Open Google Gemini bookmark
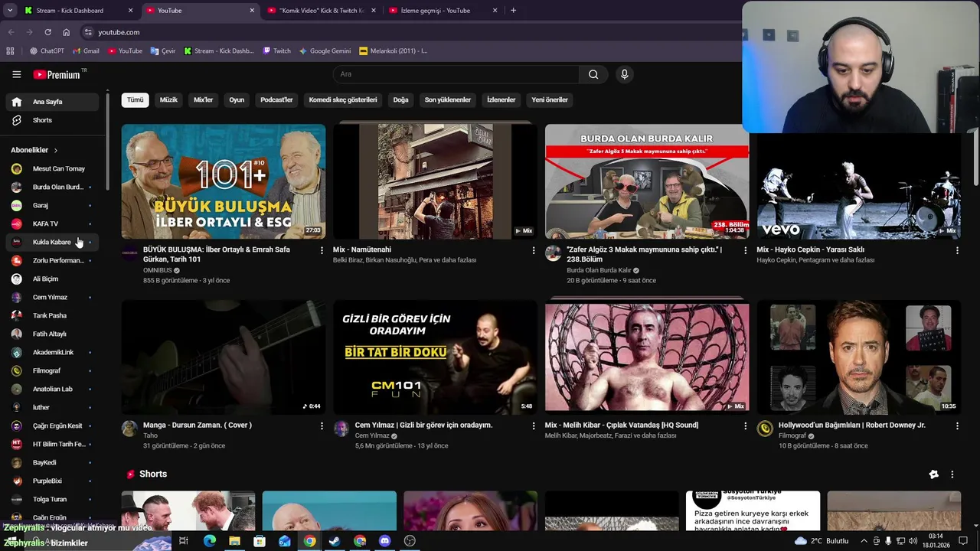Viewport: 980px width, 551px height. 325,51
